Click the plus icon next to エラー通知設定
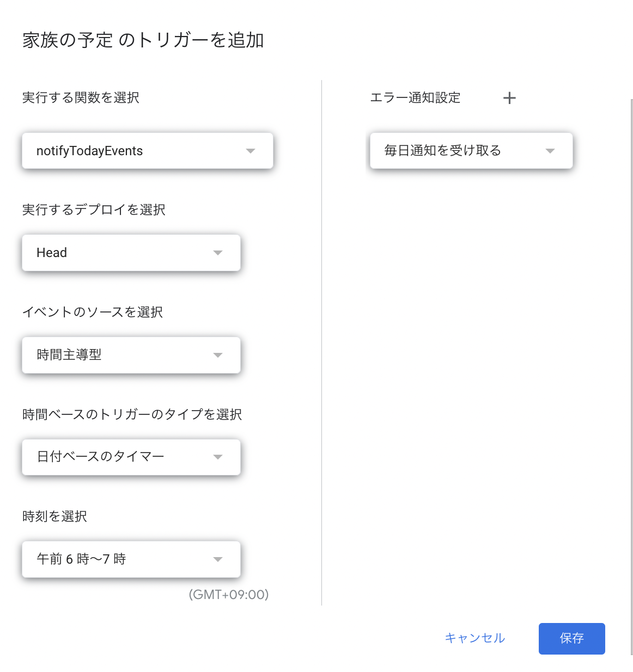Screen dimensions: 633x672 pyautogui.click(x=509, y=98)
